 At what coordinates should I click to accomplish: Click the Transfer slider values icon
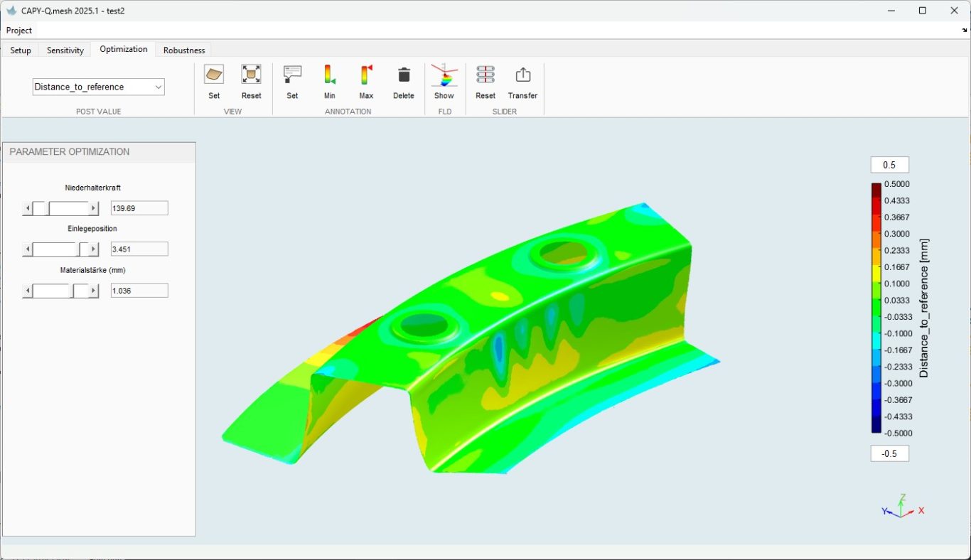click(522, 75)
